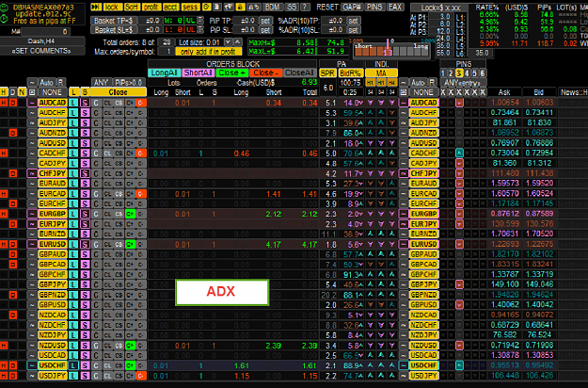Select the SPR column header
Viewport: 588px width, 388px height.
(327, 73)
